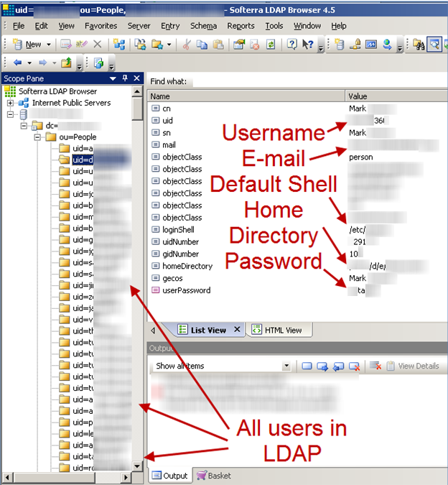This screenshot has width=448, height=485.
Task: Click the server credentials lock icon
Action: (355, 45)
